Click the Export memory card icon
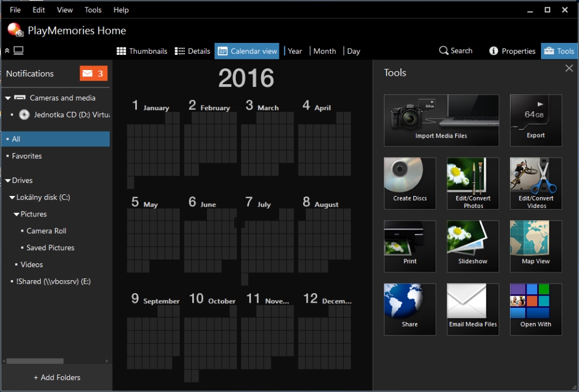The width and height of the screenshot is (579, 392). [x=535, y=120]
